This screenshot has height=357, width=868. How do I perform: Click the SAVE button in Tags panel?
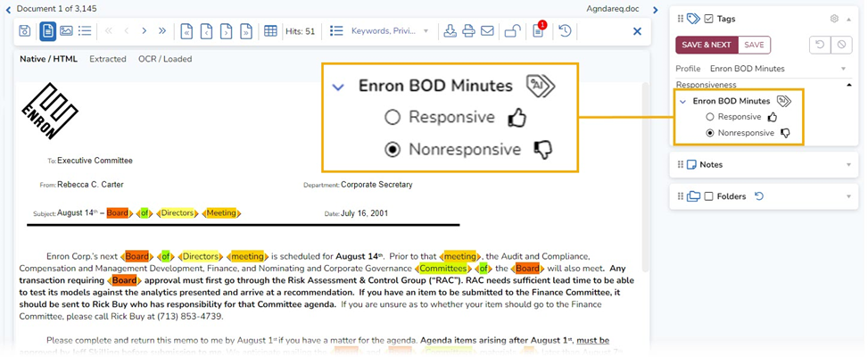[754, 45]
